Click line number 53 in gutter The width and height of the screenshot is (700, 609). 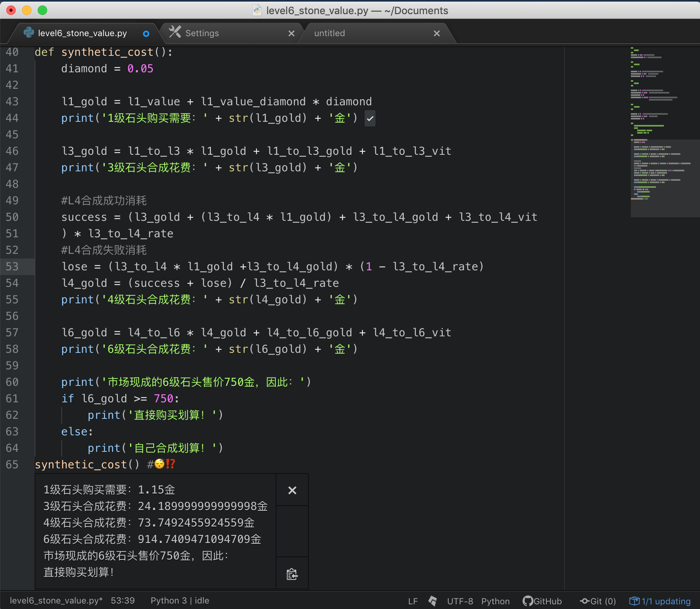coord(12,266)
